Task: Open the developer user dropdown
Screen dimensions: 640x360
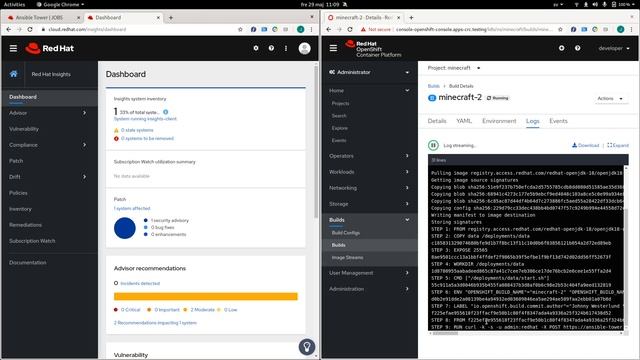Action: click(613, 48)
